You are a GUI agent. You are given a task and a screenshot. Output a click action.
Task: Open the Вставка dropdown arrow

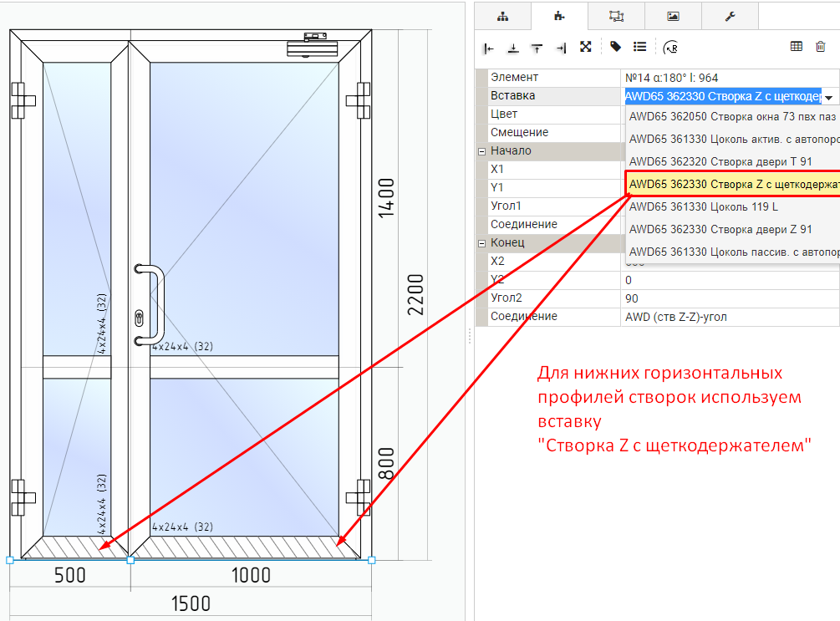tap(829, 97)
